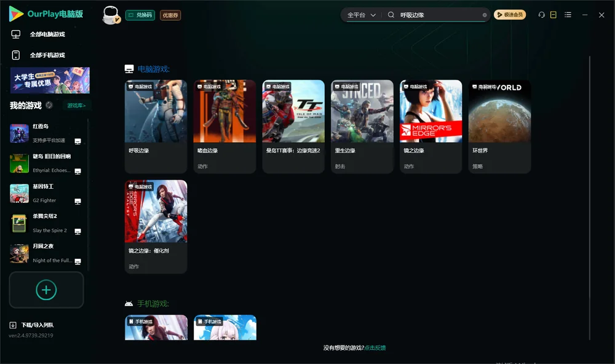Click the refresh icon beside 我的游戏
This screenshot has height=364, width=615.
(49, 105)
